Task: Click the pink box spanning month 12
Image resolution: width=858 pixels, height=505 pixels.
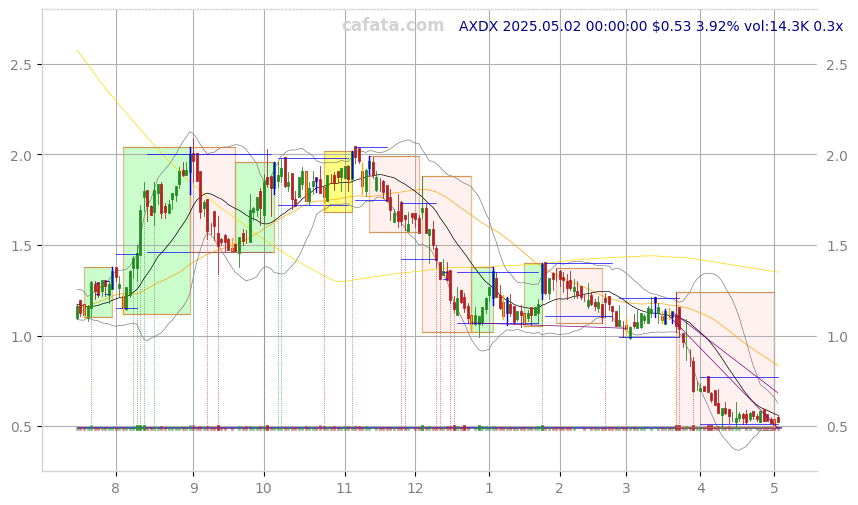Action: pyautogui.click(x=447, y=254)
